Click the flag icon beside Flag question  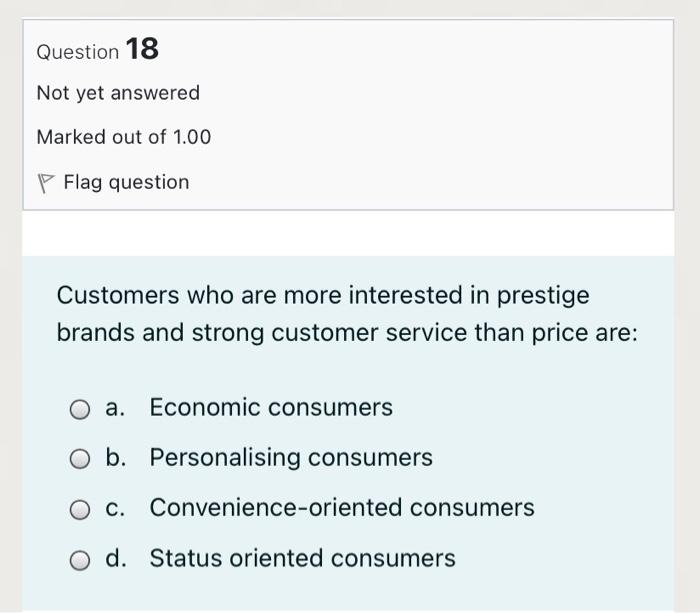(x=45, y=182)
